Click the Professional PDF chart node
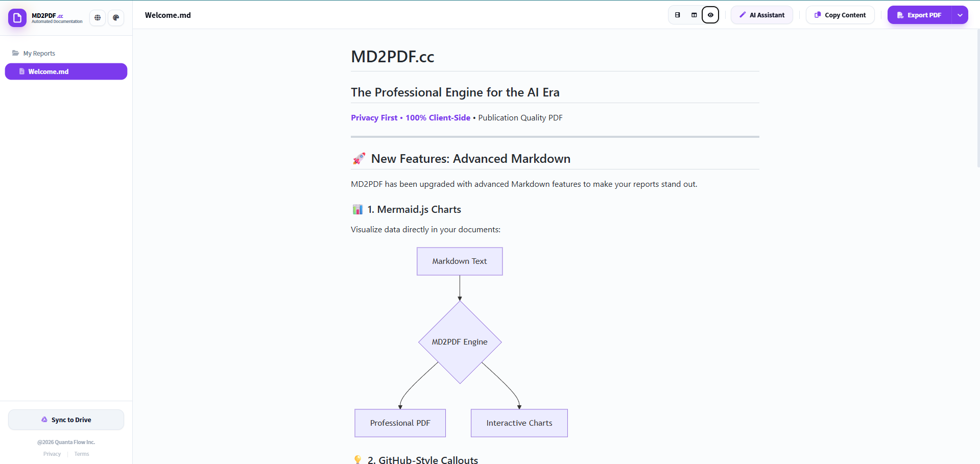This screenshot has height=464, width=980. tap(400, 423)
